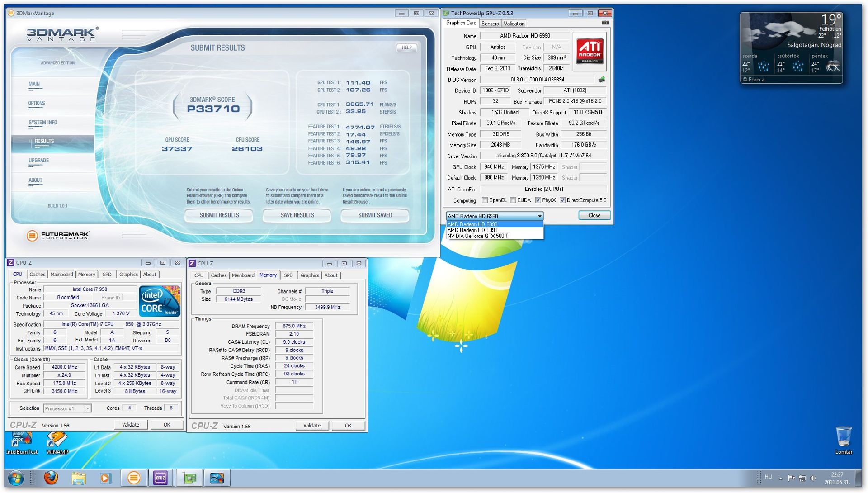The height and width of the screenshot is (493, 868).
Task: Open the Mainboard tab in CPU-Z
Action: coord(61,275)
